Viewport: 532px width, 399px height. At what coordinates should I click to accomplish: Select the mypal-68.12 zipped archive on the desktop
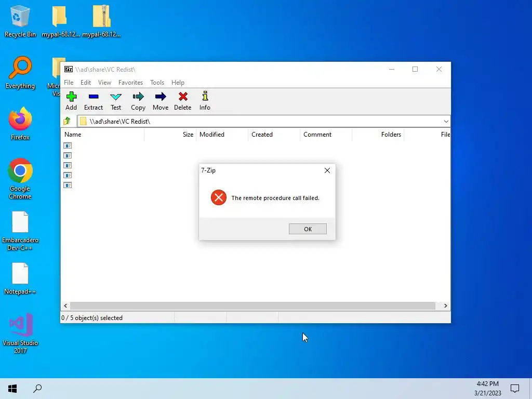[x=101, y=21]
